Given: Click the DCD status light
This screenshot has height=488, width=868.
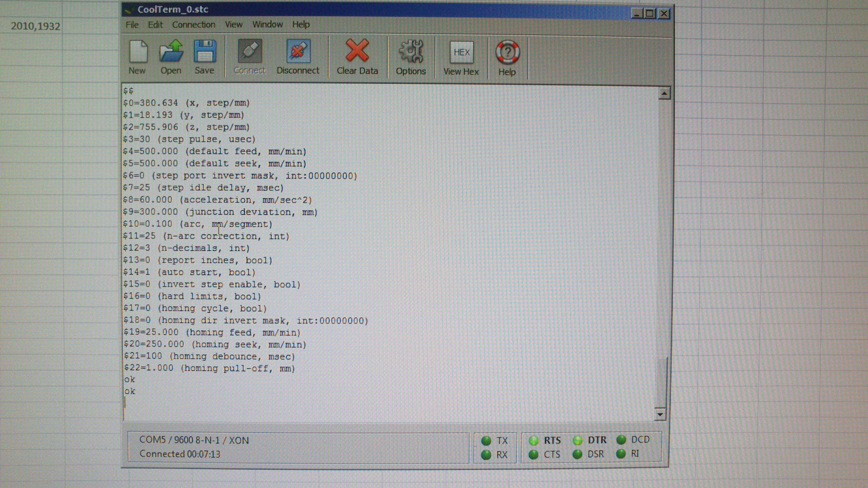Looking at the screenshot, I should tap(621, 440).
